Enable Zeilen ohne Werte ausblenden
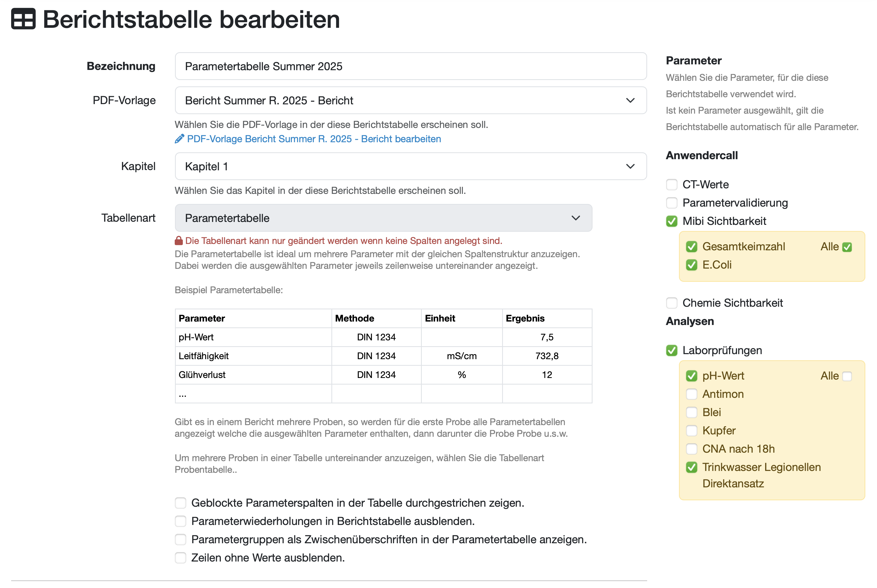877x588 pixels. 181,558
